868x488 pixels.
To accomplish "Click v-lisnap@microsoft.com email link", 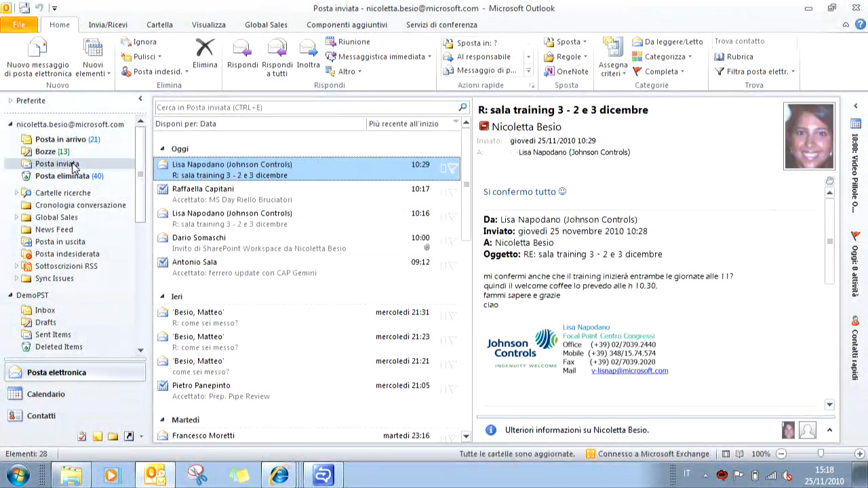I will (x=629, y=371).
